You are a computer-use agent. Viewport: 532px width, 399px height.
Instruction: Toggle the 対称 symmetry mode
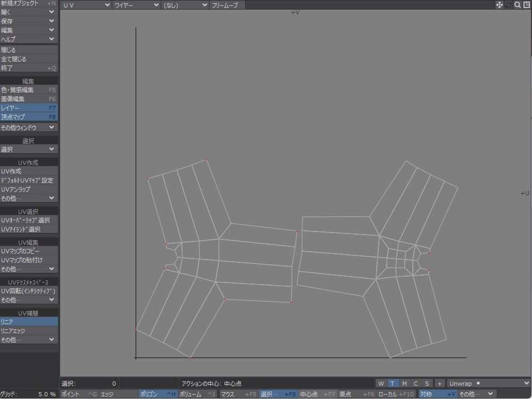[x=437, y=394]
